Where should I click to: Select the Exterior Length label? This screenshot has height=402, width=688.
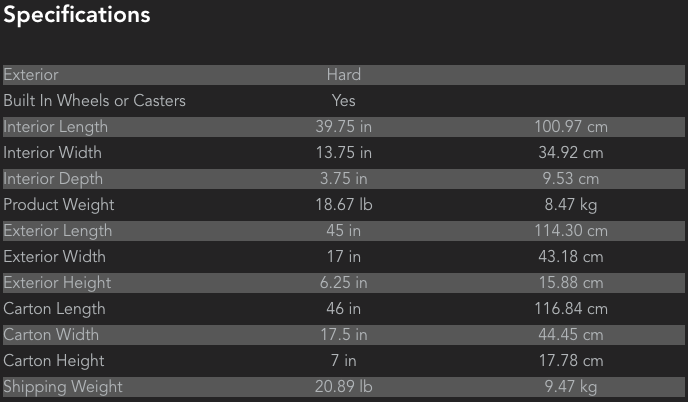pyautogui.click(x=56, y=231)
